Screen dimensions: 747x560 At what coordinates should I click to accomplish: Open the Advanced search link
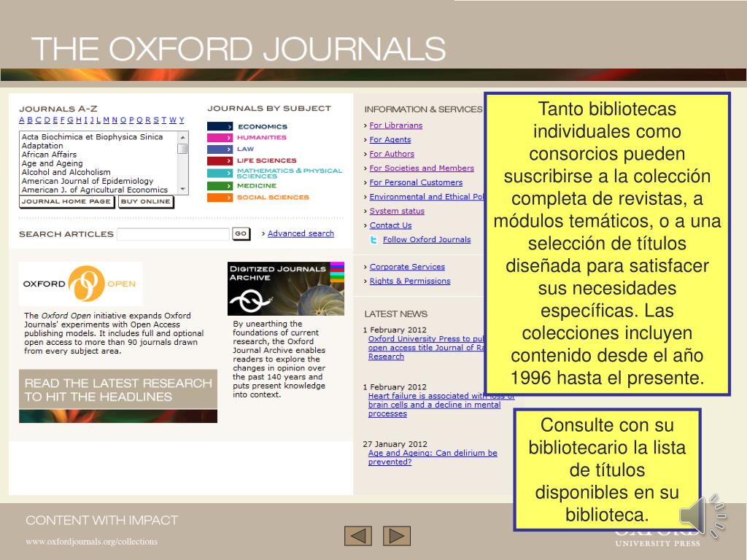pyautogui.click(x=301, y=233)
